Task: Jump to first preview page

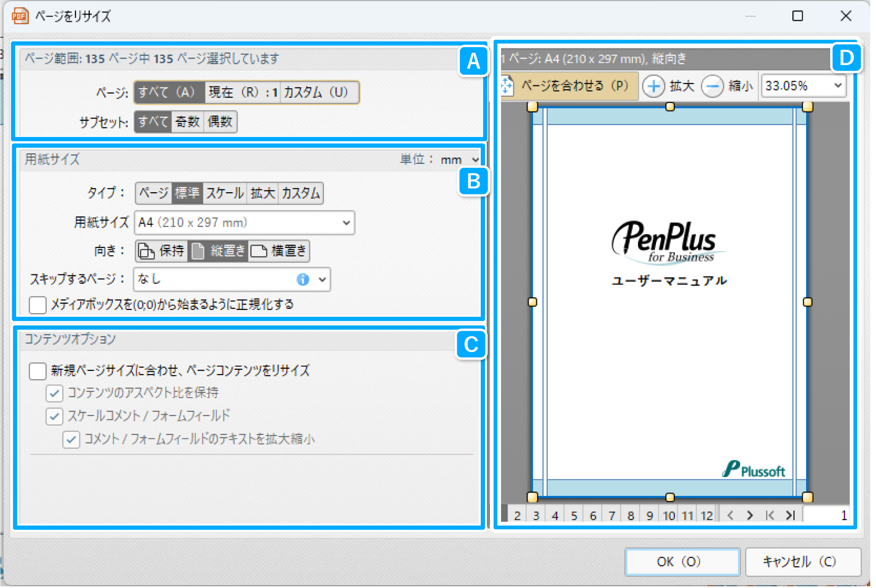Action: [x=770, y=515]
